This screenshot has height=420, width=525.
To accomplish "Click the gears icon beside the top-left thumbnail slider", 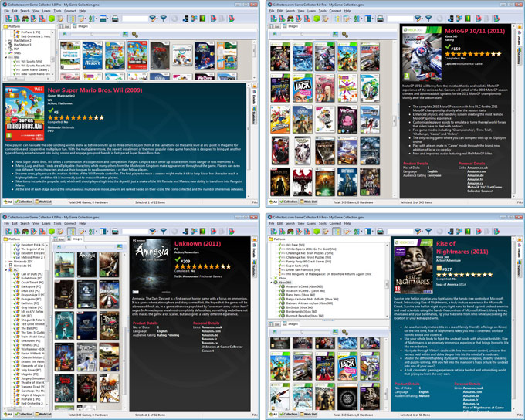I will point(135,34).
